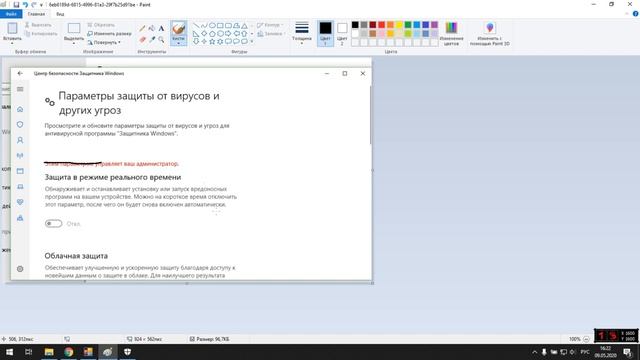This screenshot has width=640, height=360.
Task: Click the Cut button
Action: [x=38, y=25]
